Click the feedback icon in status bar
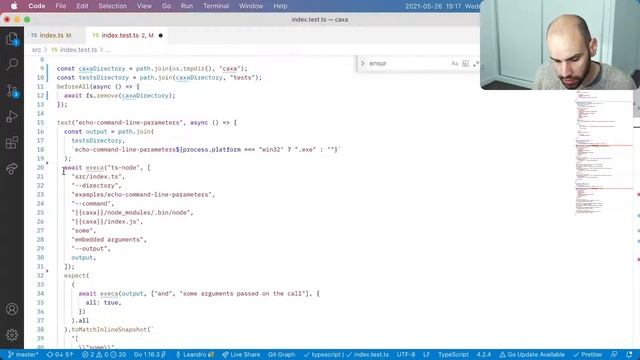This screenshot has width=640, height=360. 614,354
